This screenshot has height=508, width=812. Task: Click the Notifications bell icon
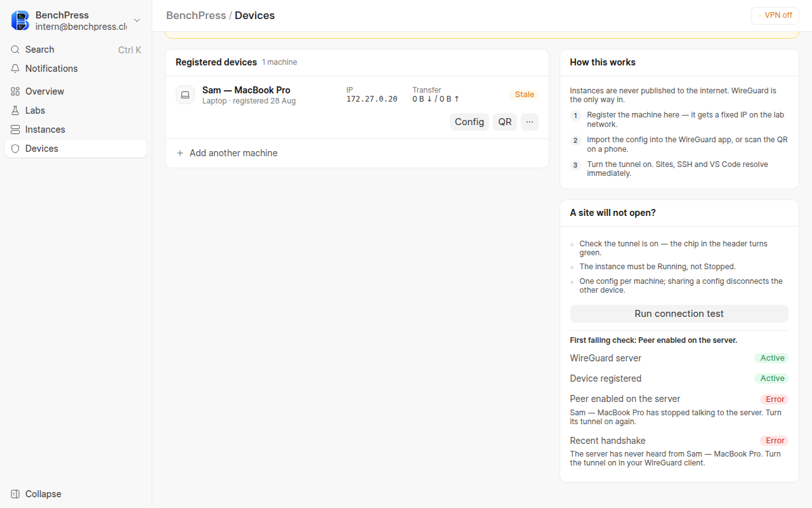tap(15, 69)
